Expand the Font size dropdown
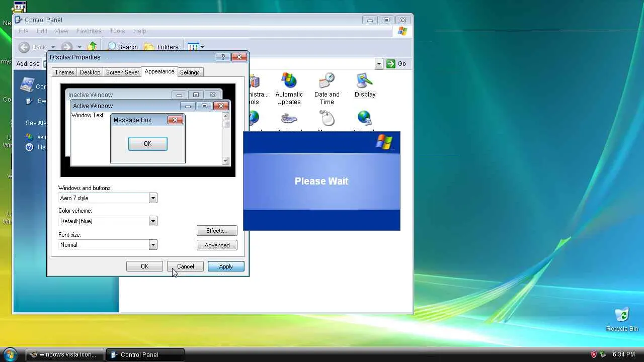 click(153, 245)
